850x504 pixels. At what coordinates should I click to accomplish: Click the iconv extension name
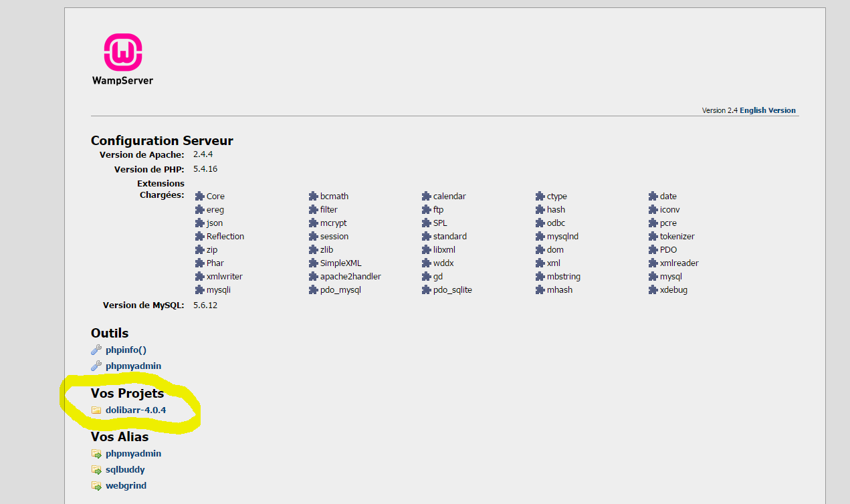coord(670,209)
